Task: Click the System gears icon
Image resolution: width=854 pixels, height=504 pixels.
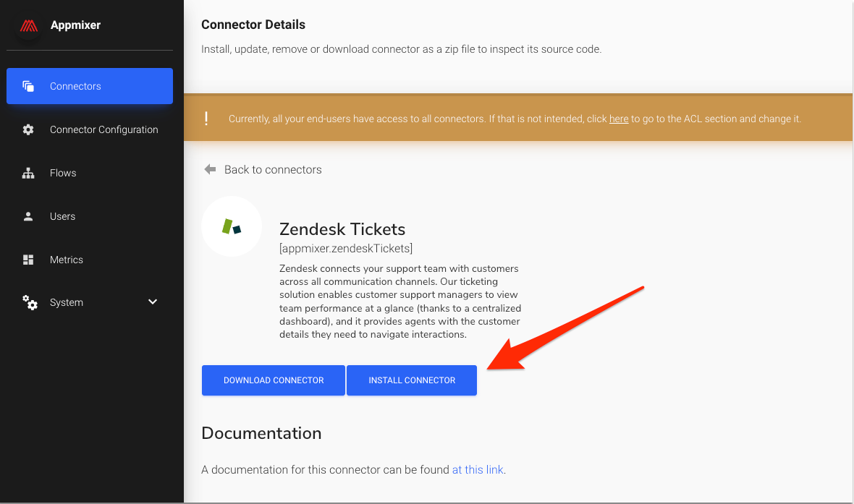Action: click(x=30, y=302)
